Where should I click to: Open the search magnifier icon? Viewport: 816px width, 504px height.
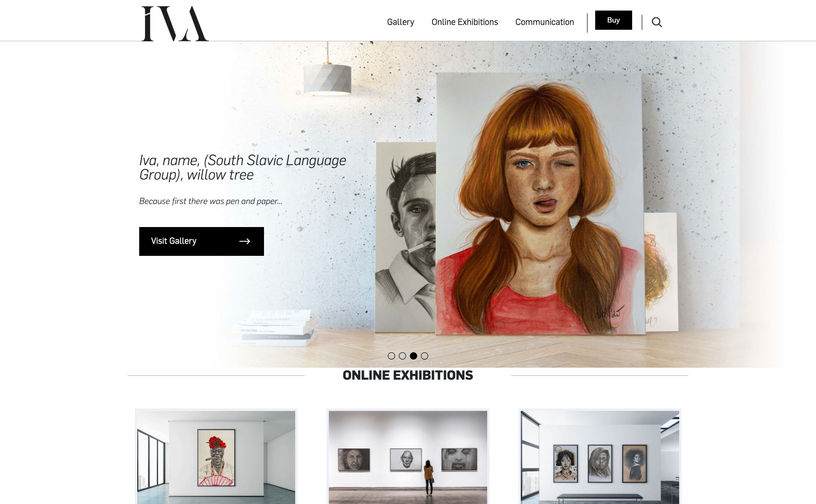pos(657,22)
